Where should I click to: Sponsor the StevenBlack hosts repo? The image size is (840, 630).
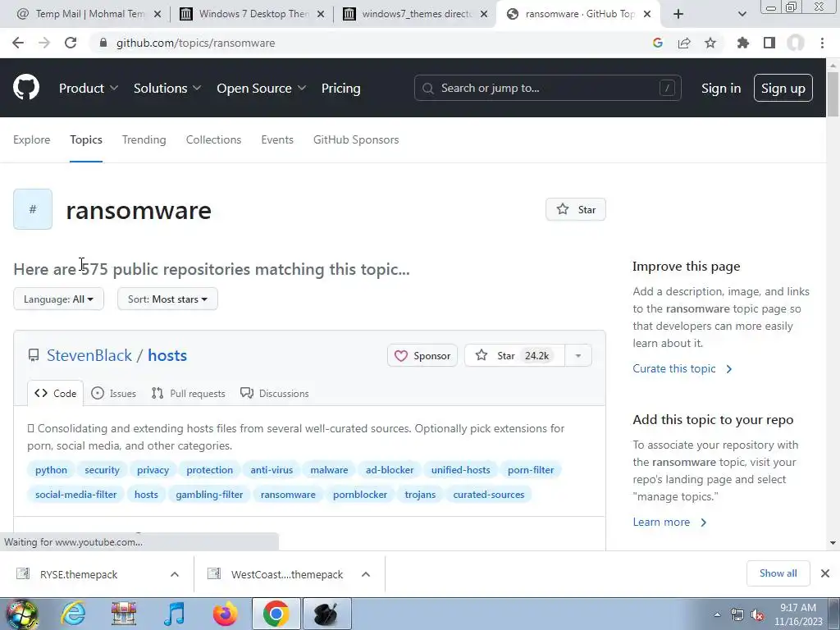422,356
